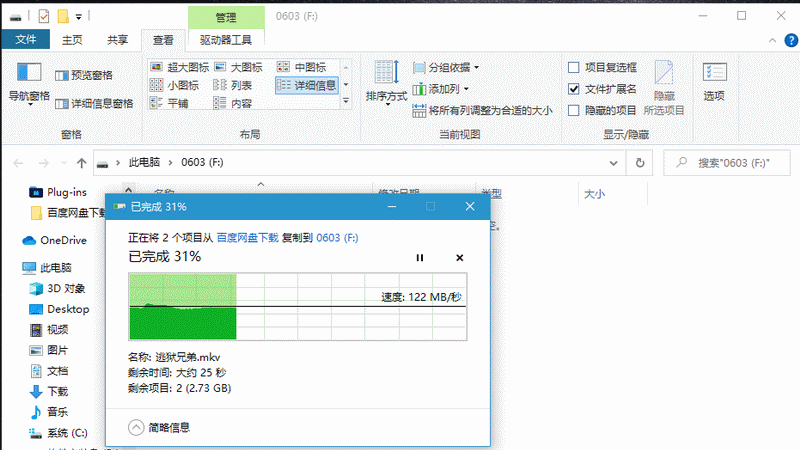The width and height of the screenshot is (800, 450).
Task: Enable the Hidden items (隐藏的项目) checkbox
Action: (573, 110)
